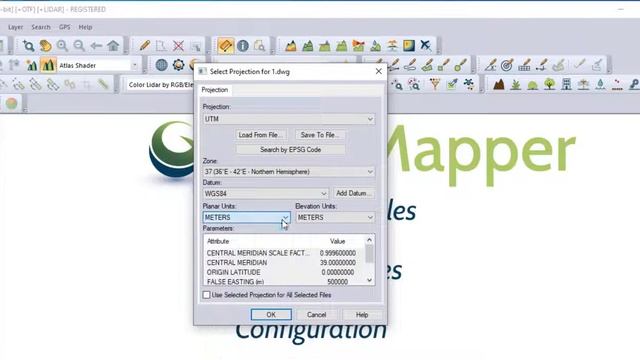Open the Projection UTM dropdown
The width and height of the screenshot is (640, 360).
tap(289, 119)
